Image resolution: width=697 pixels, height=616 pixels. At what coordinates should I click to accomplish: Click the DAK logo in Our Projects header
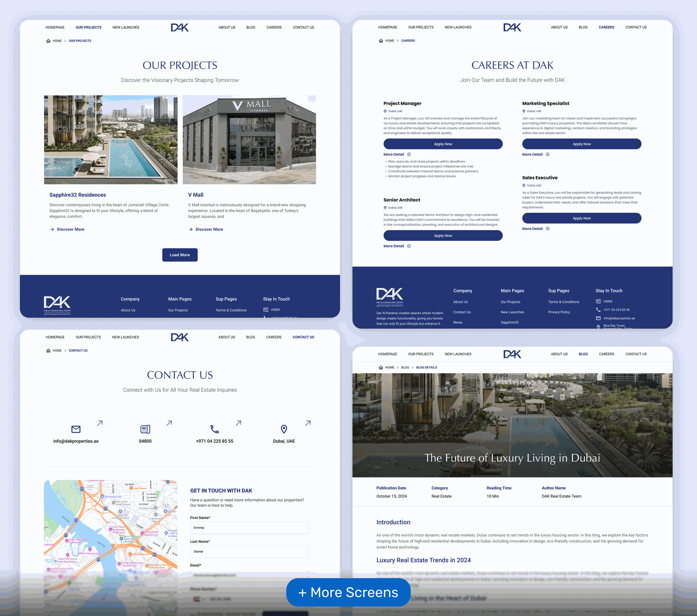click(180, 28)
